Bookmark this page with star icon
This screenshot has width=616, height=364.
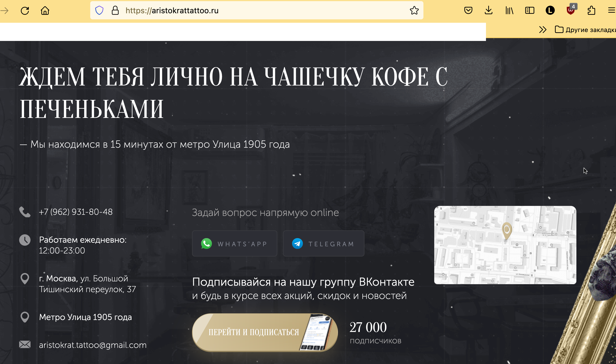[x=414, y=11]
